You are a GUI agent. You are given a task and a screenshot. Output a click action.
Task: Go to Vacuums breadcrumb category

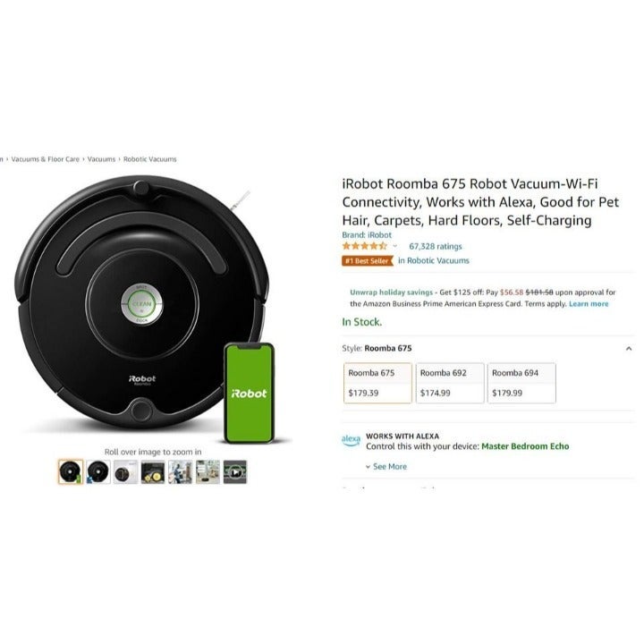(101, 159)
